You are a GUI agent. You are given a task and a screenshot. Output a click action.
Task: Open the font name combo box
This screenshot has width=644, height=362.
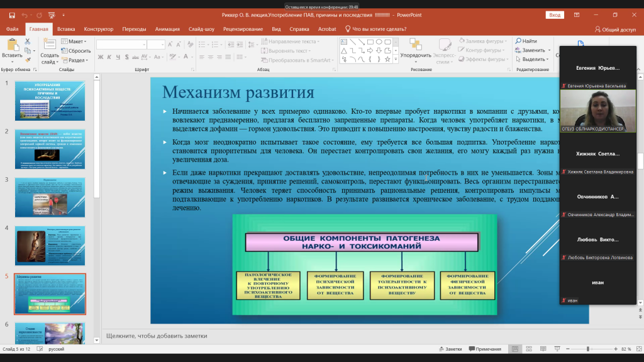(121, 45)
